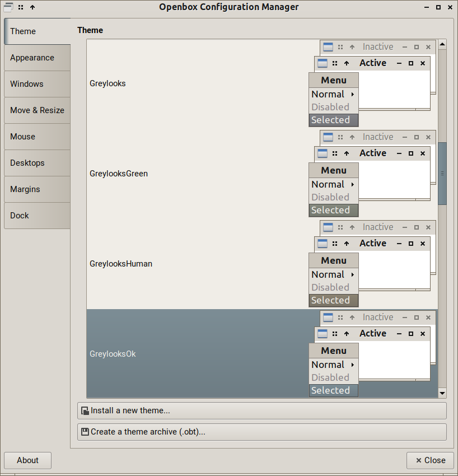Close the window with the title bar X
The width and height of the screenshot is (458, 476).
pyautogui.click(x=450, y=7)
